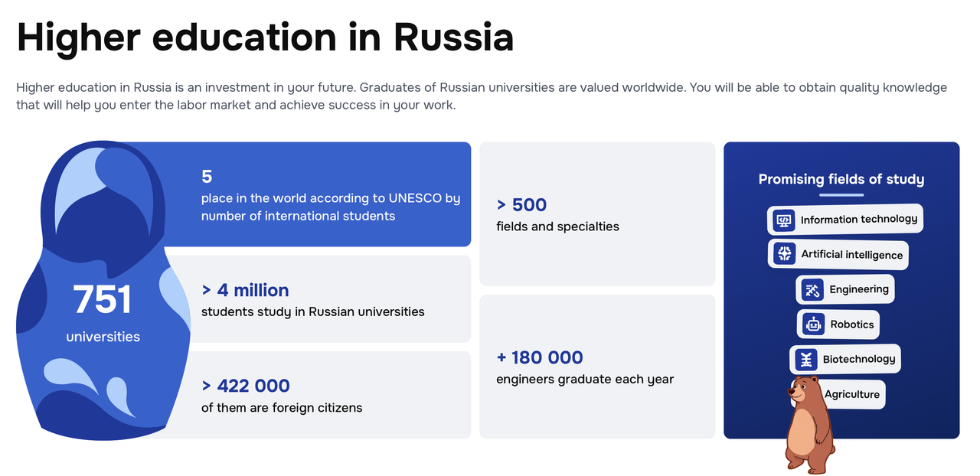Select the Engineering field tag
This screenshot has width=980, height=476.
coord(845,289)
